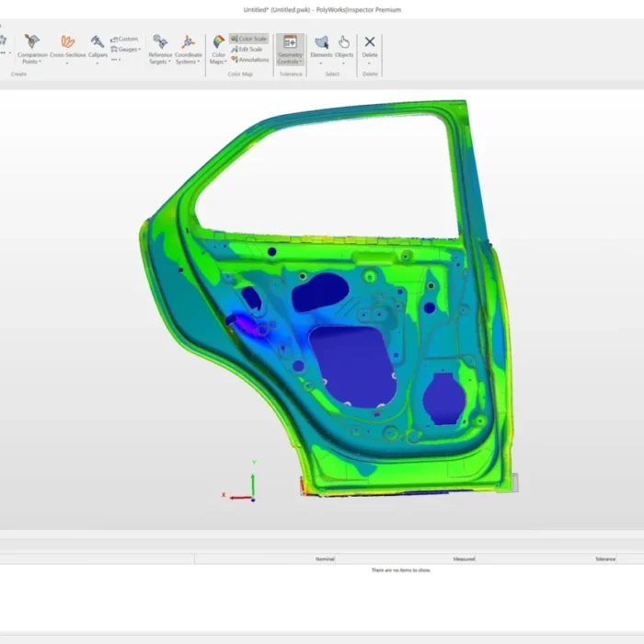This screenshot has width=644, height=644.
Task: Click the Geometry Controls icon
Action: tap(290, 42)
